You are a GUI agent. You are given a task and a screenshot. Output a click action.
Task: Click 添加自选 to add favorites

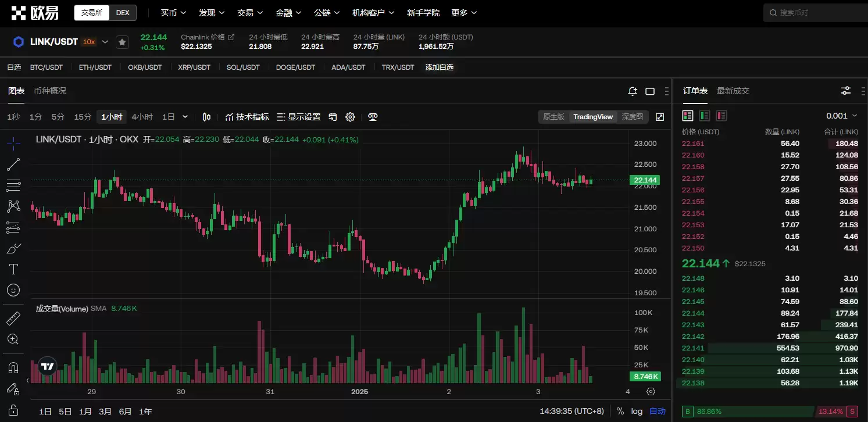coord(439,67)
